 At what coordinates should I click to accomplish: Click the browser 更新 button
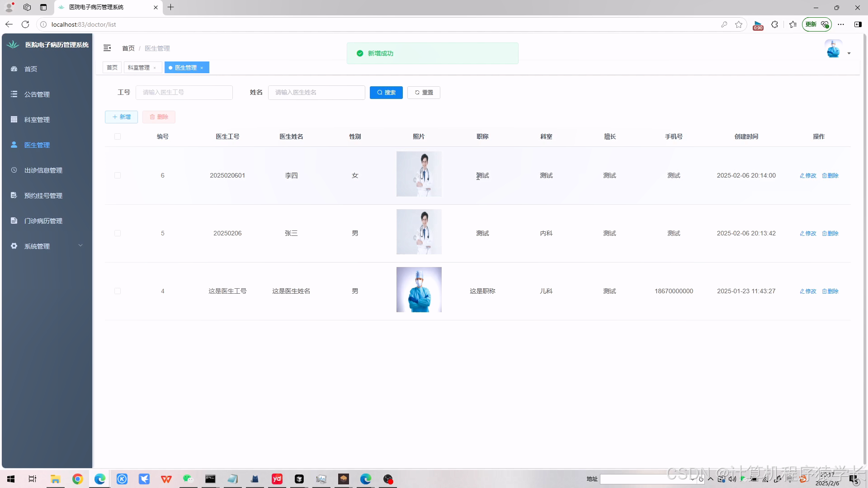pyautogui.click(x=817, y=24)
